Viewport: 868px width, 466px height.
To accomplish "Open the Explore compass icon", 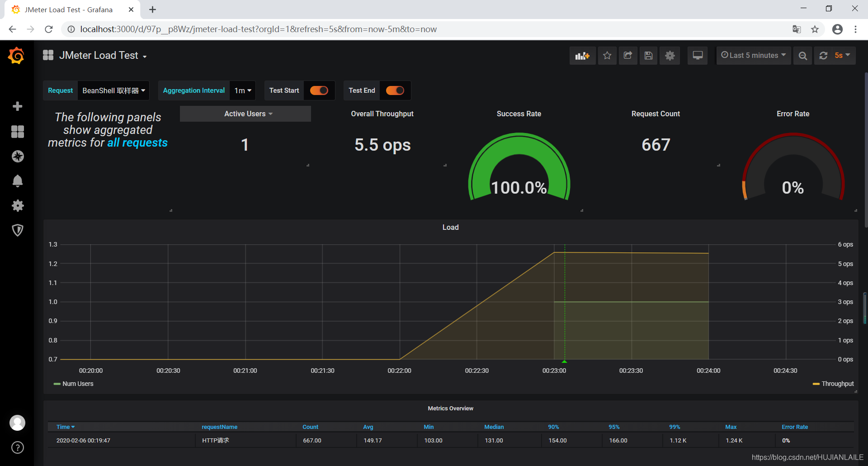I will (x=18, y=157).
